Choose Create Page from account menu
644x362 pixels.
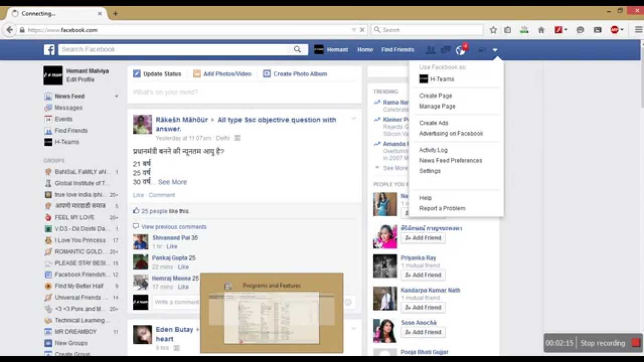(436, 96)
